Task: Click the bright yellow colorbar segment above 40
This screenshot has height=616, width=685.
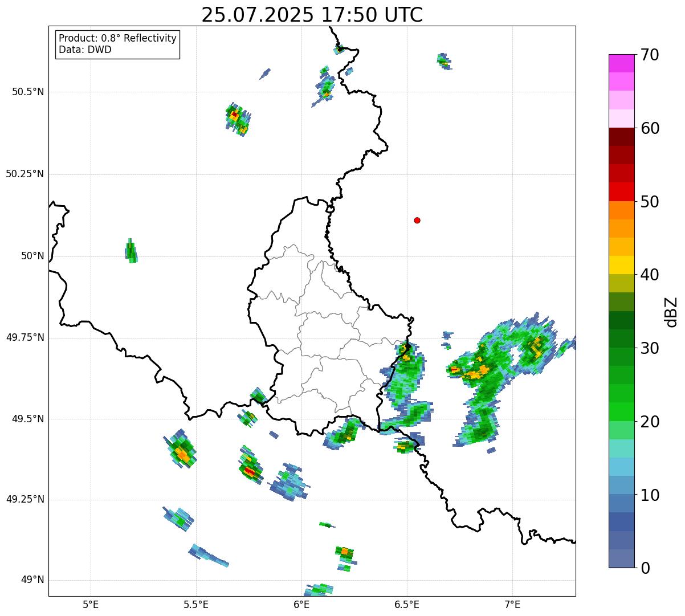Action: 621,265
